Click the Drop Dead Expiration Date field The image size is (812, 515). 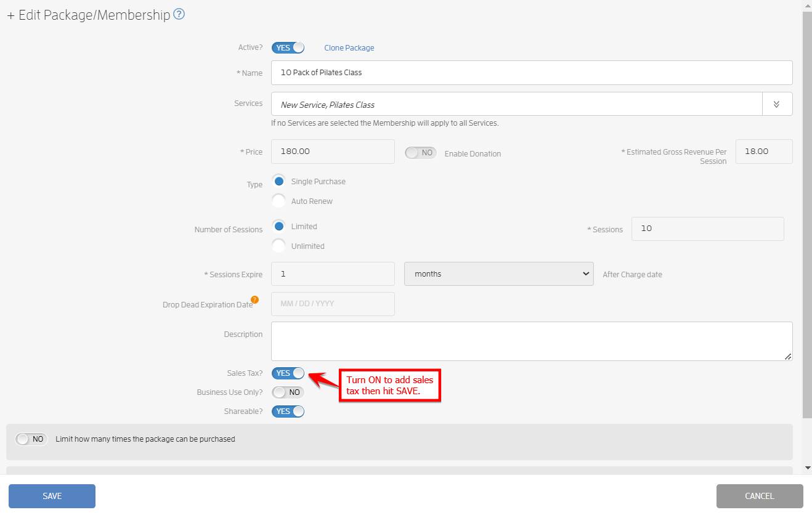point(333,304)
